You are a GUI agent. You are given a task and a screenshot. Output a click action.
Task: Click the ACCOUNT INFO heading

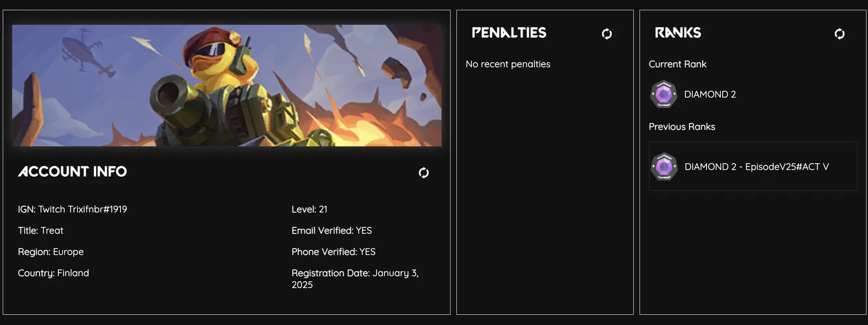72,172
